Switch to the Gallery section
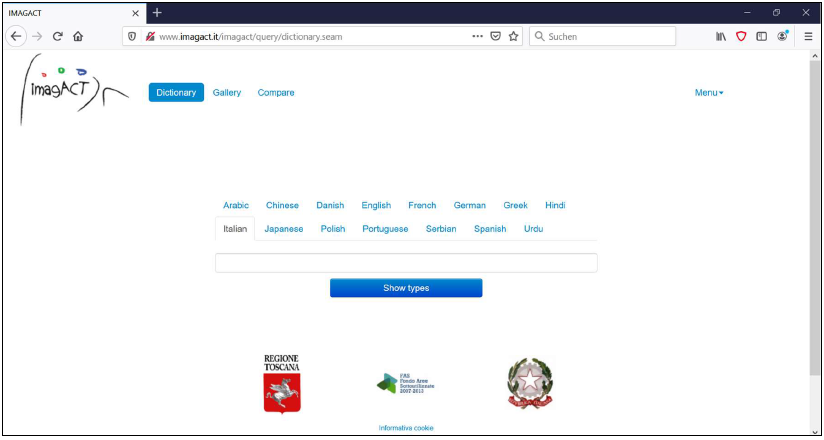 coord(227,93)
